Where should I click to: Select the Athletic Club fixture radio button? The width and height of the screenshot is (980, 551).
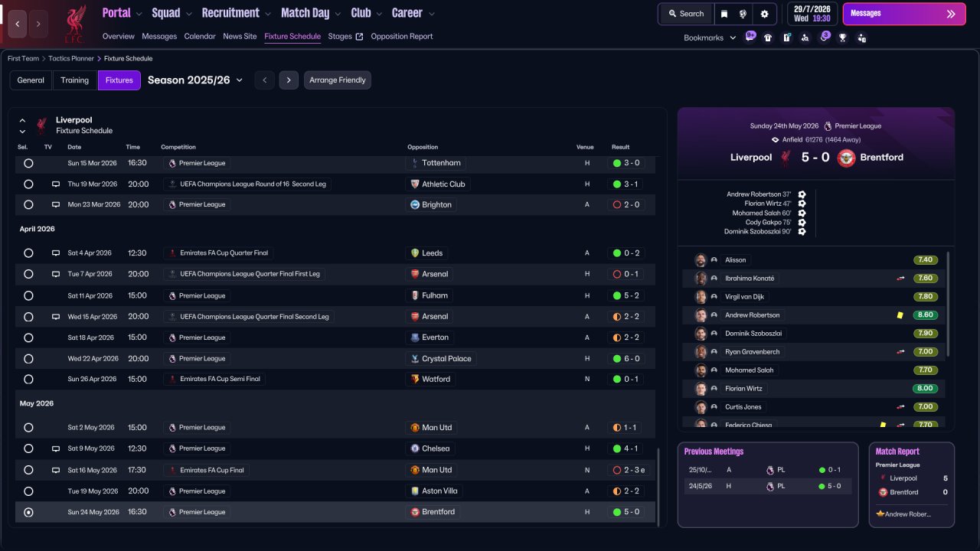coord(28,184)
